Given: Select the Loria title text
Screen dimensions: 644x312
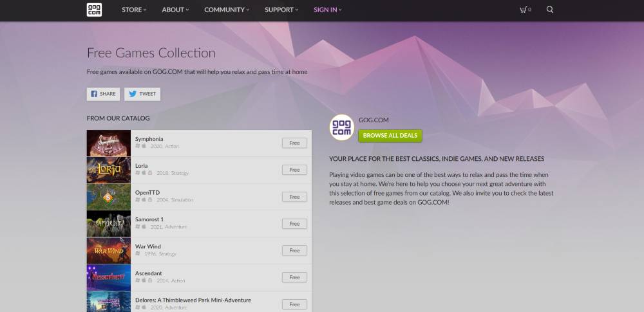Looking at the screenshot, I should point(141,166).
